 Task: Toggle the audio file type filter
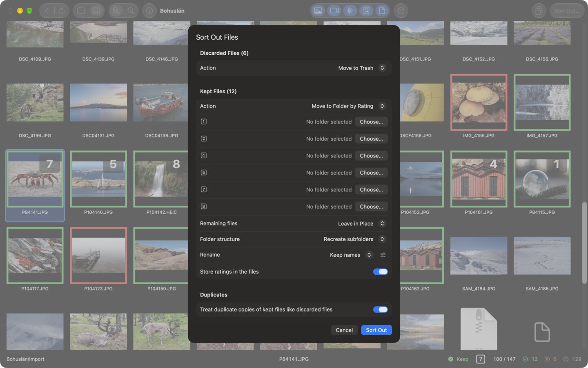[350, 11]
